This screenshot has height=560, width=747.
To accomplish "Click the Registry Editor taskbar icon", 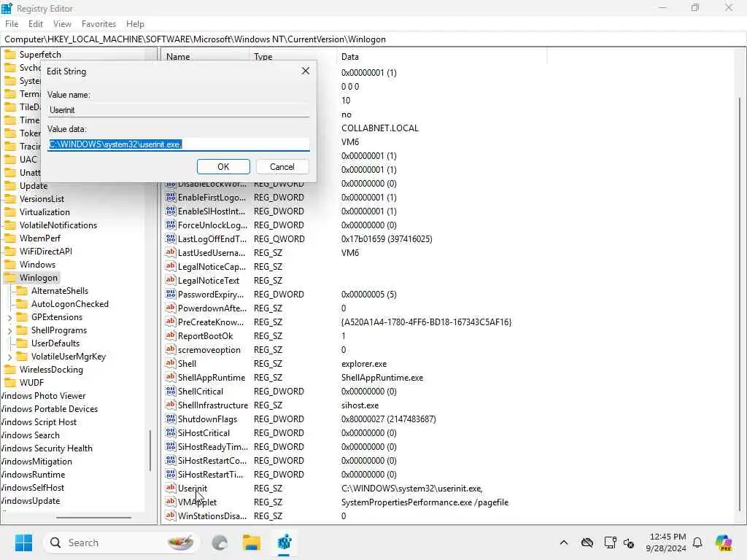I will click(285, 542).
